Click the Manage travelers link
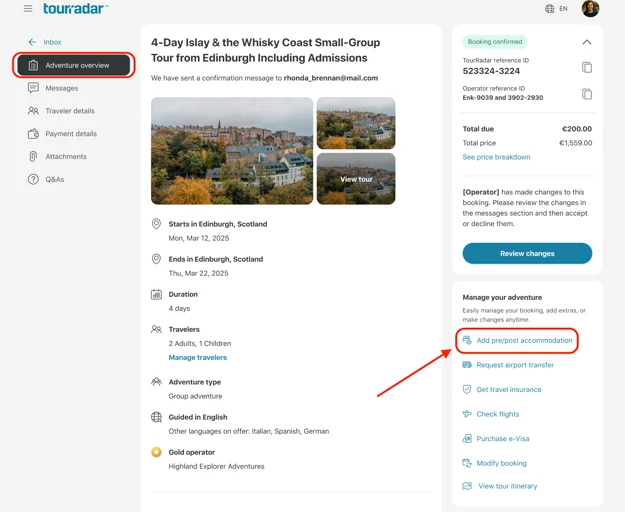 [x=197, y=357]
